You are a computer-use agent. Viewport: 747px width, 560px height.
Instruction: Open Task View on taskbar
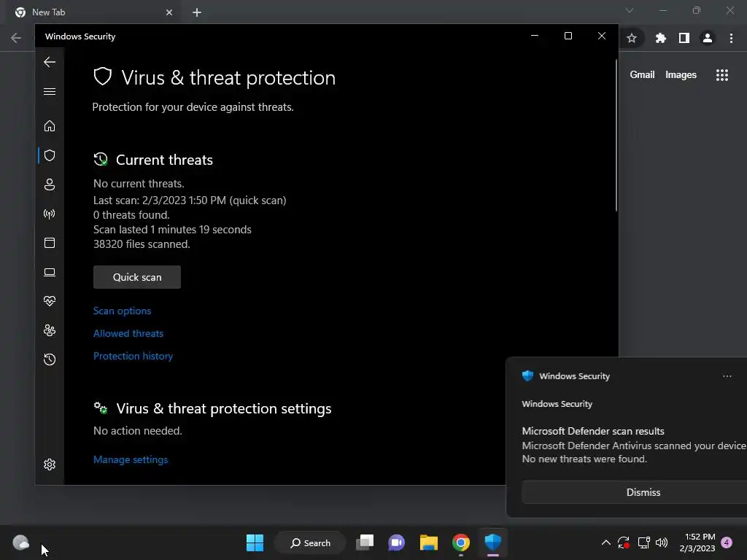[x=365, y=542]
